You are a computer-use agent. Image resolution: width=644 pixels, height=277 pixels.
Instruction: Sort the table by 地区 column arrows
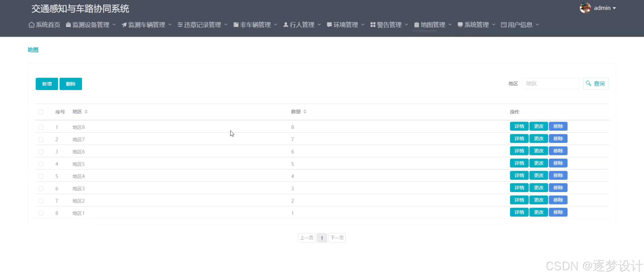click(86, 112)
